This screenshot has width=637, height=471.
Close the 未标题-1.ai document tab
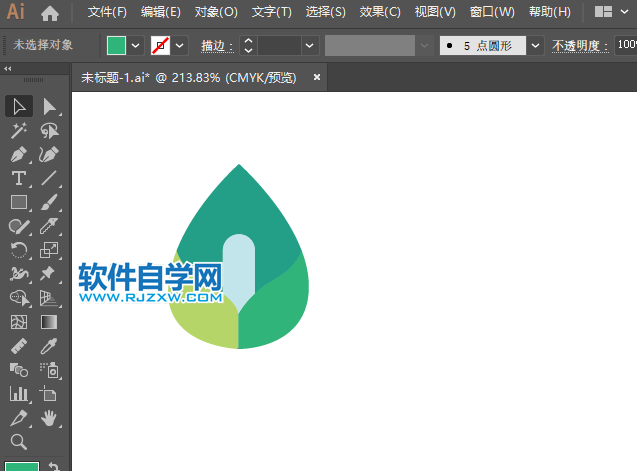tap(317, 77)
